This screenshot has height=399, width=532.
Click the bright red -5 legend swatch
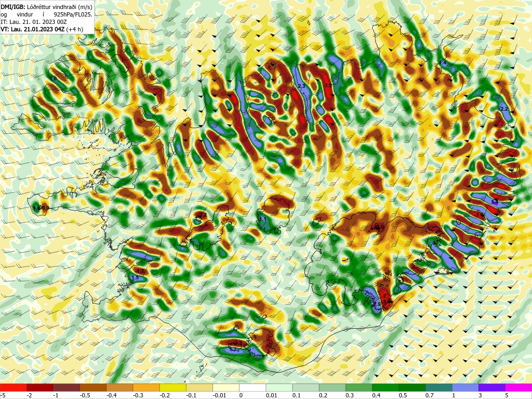coord(13,387)
